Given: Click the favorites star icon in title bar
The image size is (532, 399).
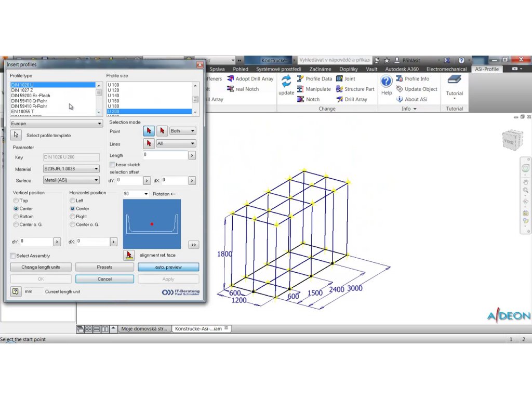Looking at the screenshot, I should pyautogui.click(x=387, y=60).
